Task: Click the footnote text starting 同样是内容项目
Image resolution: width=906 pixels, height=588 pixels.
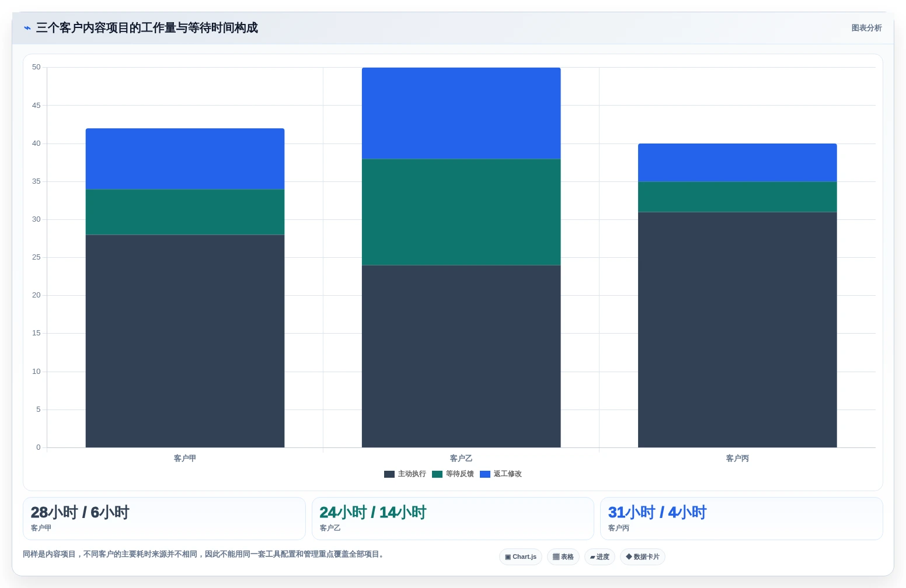Action: pos(204,554)
